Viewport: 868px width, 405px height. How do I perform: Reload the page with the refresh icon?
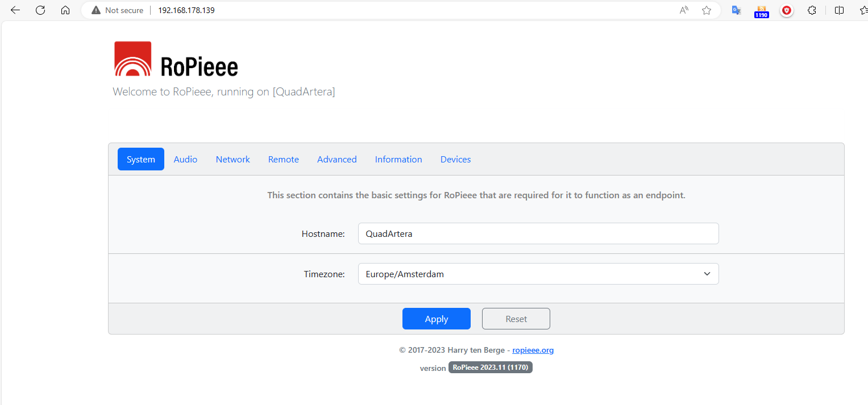point(40,10)
